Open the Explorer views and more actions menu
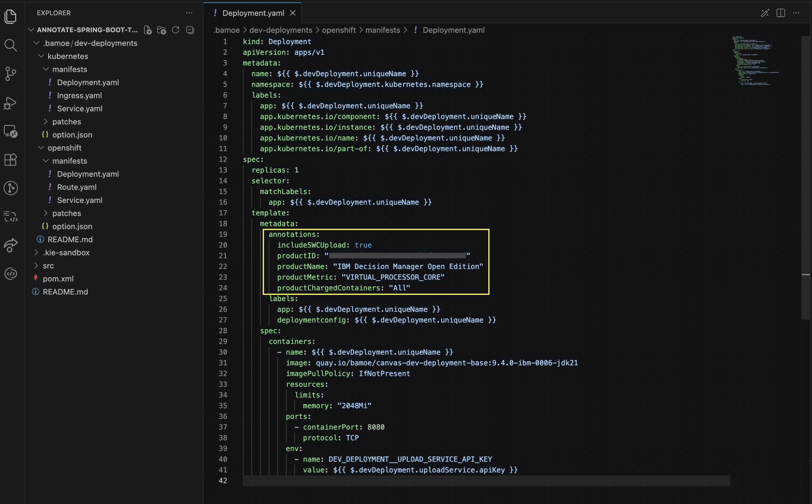The height and width of the screenshot is (504, 812). point(189,13)
